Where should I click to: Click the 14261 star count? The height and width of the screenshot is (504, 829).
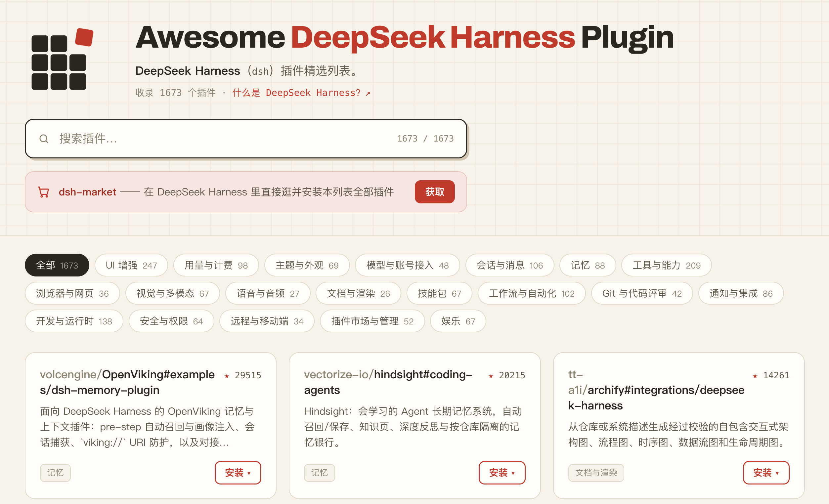(x=776, y=375)
